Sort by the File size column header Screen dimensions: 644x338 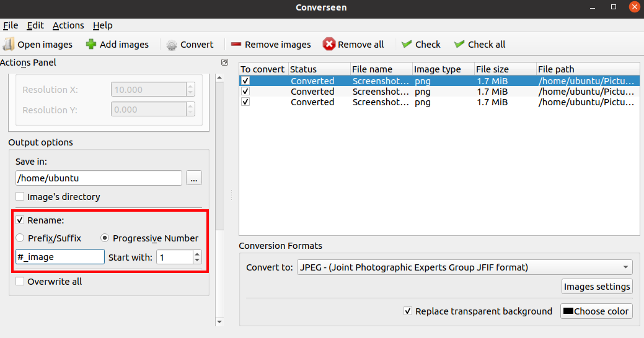pos(505,69)
